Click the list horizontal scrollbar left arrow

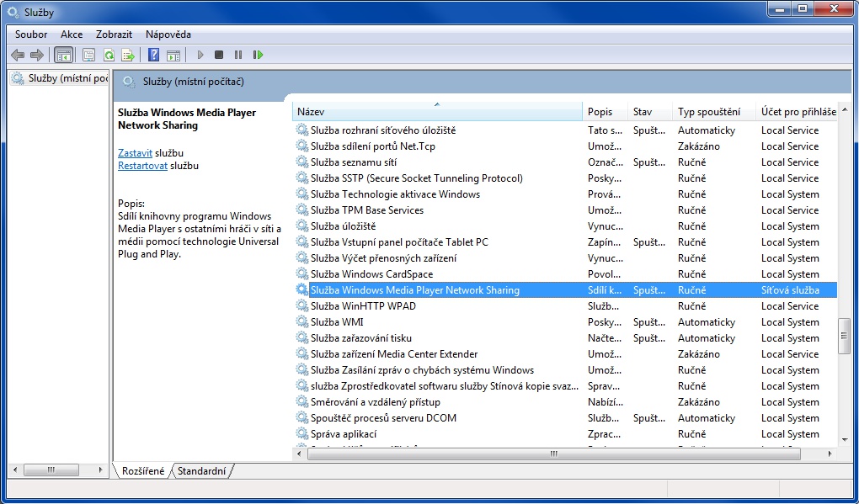(x=299, y=454)
